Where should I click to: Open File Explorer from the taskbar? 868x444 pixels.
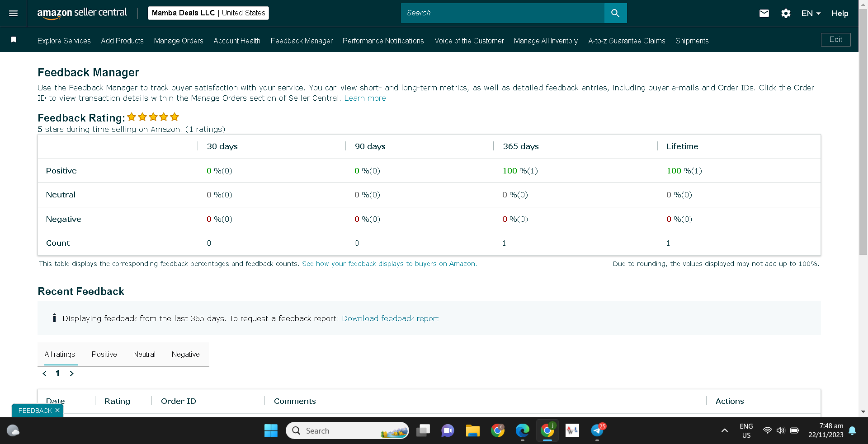pyautogui.click(x=472, y=430)
